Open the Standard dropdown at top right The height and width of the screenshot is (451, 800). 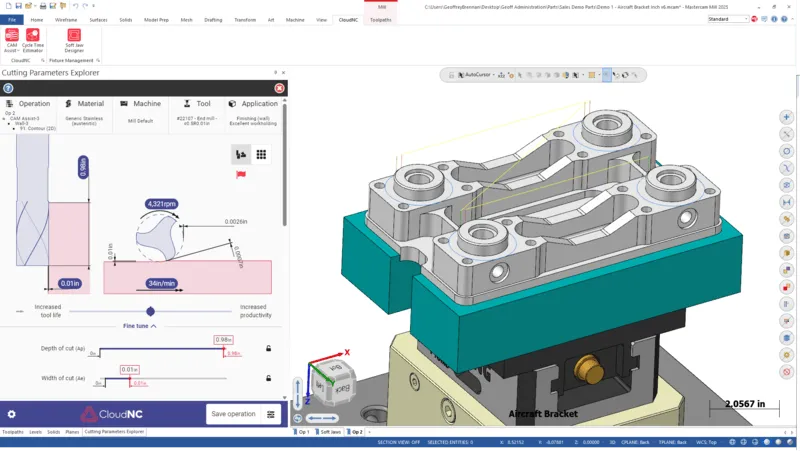[x=728, y=19]
